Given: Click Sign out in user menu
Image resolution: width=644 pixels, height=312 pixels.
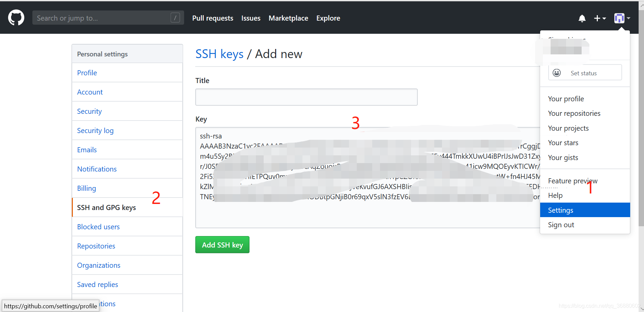Looking at the screenshot, I should 585,225.
